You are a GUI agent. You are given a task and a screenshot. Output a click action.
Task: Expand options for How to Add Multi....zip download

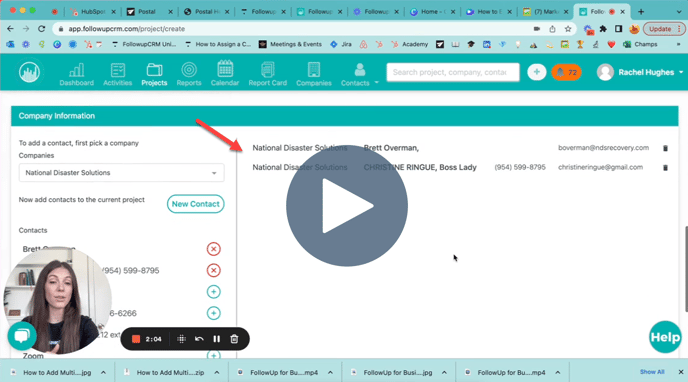tap(217, 372)
